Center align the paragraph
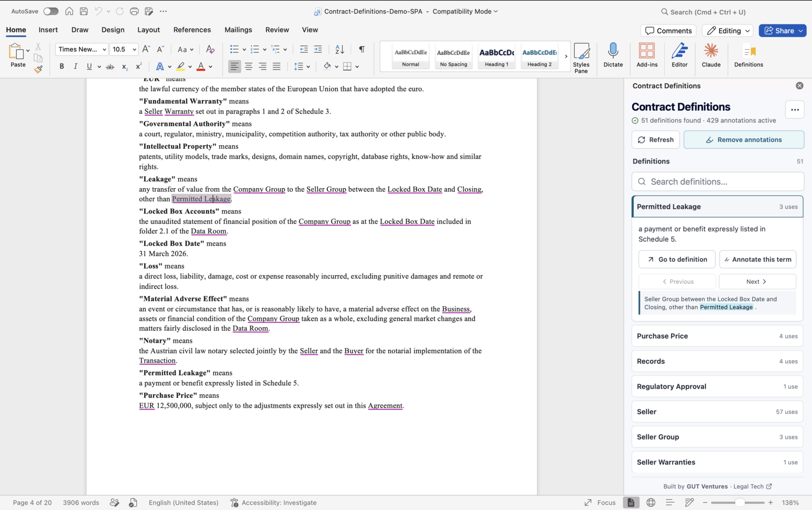This screenshot has width=812, height=510. point(249,66)
